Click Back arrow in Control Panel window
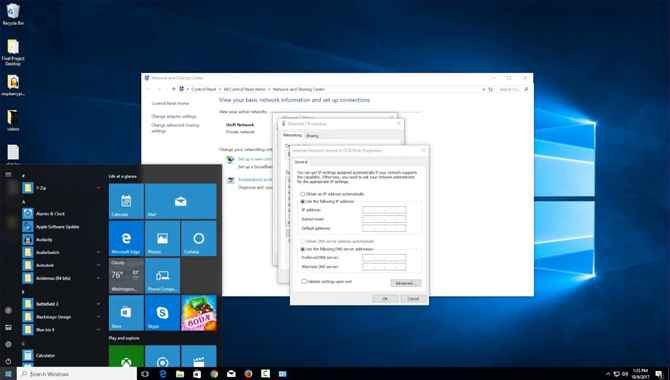Viewport: 670px width, 380px height. point(149,89)
